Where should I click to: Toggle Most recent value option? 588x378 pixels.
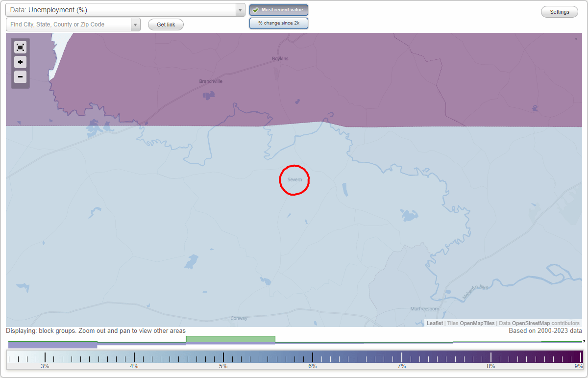[x=279, y=10]
